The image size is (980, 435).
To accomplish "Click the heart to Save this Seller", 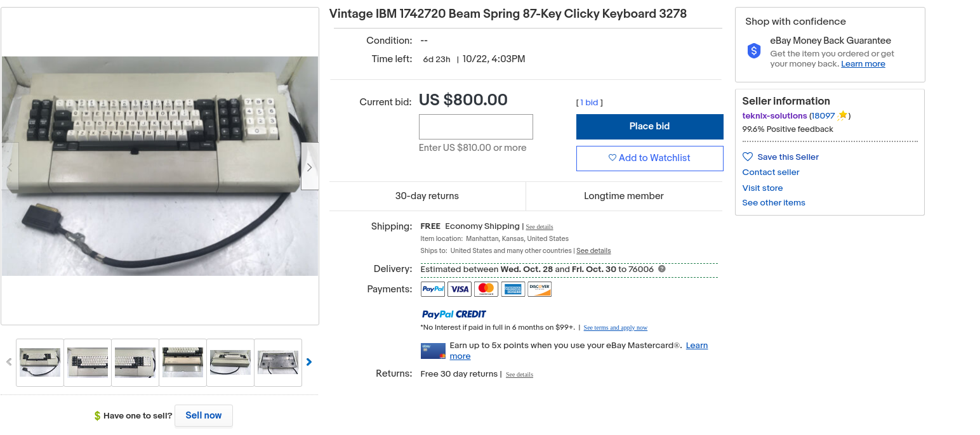I will point(748,157).
